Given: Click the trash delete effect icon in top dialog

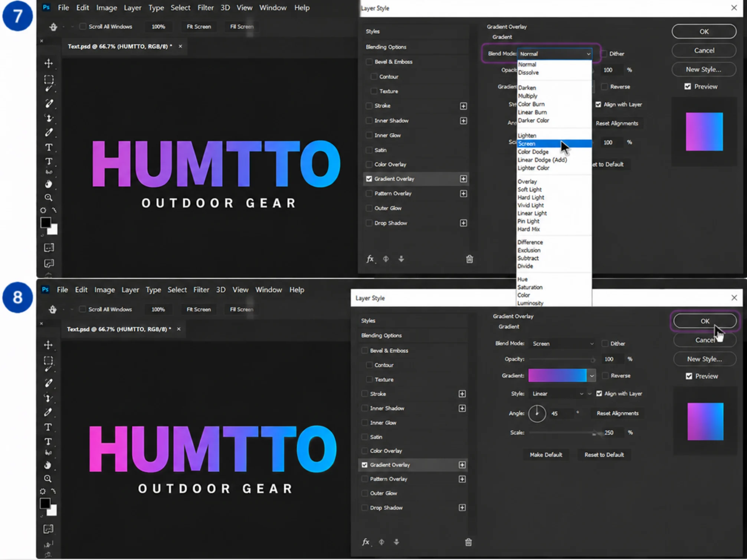Looking at the screenshot, I should 469,259.
